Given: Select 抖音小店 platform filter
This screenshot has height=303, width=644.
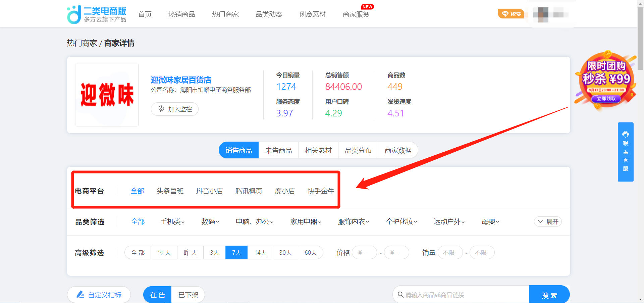Looking at the screenshot, I should coord(209,191).
